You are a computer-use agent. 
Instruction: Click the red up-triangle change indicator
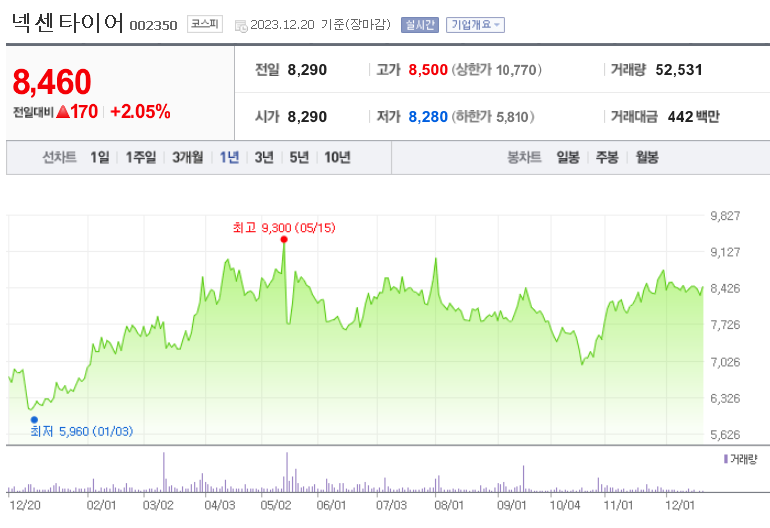pos(63,112)
